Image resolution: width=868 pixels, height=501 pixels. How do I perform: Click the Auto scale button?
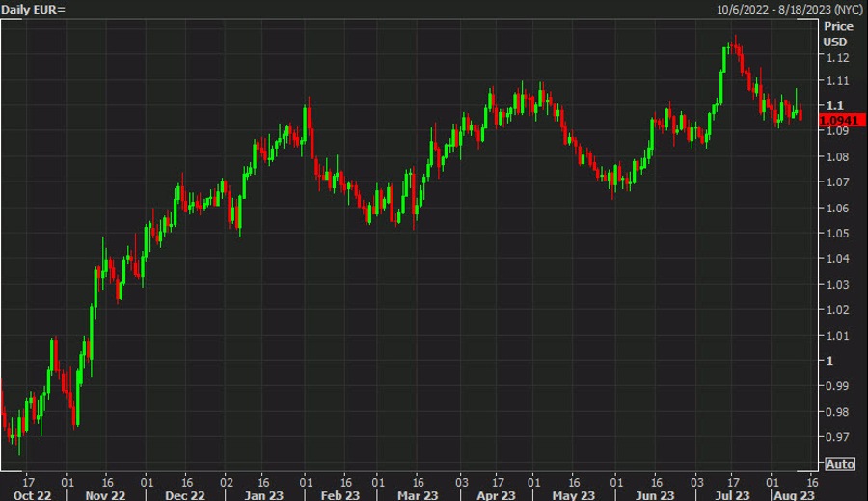click(x=840, y=464)
